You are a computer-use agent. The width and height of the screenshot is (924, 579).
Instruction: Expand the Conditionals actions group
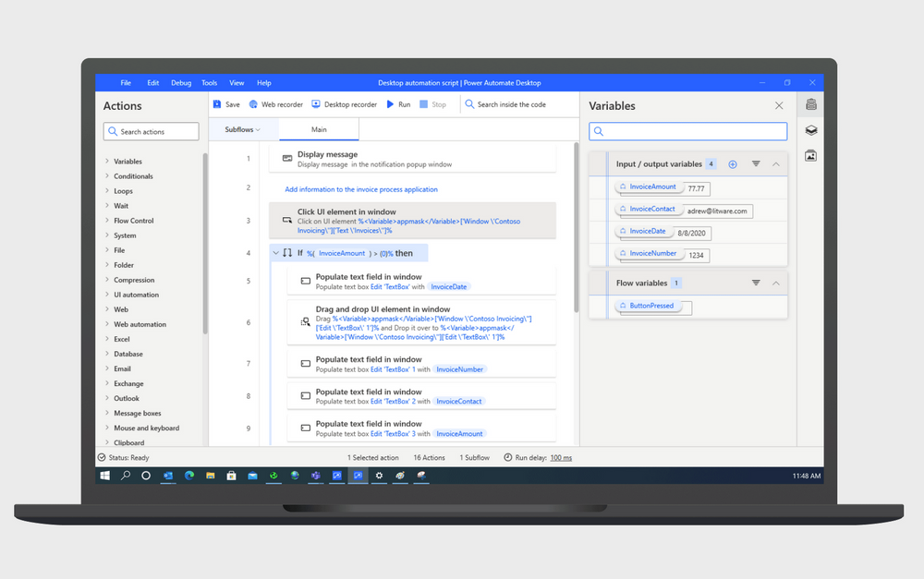(107, 175)
